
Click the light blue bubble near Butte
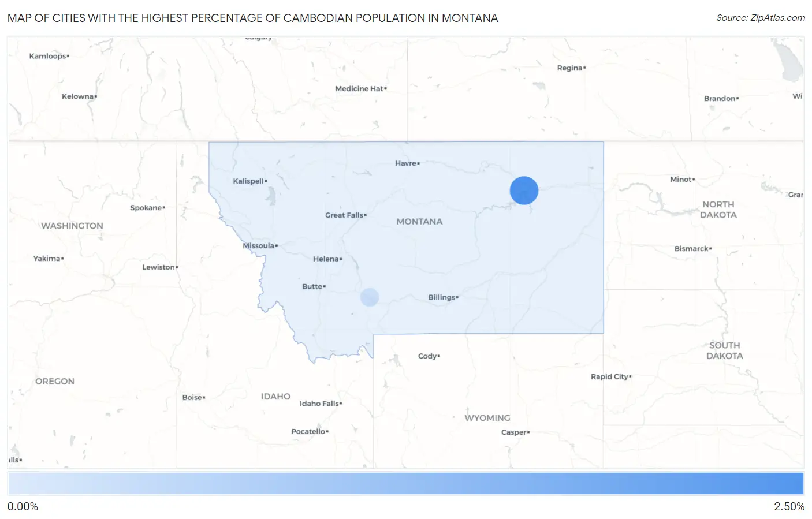[370, 297]
